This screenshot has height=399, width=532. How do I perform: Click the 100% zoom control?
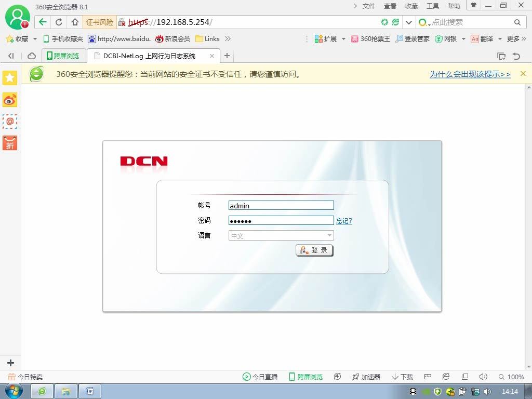(511, 377)
